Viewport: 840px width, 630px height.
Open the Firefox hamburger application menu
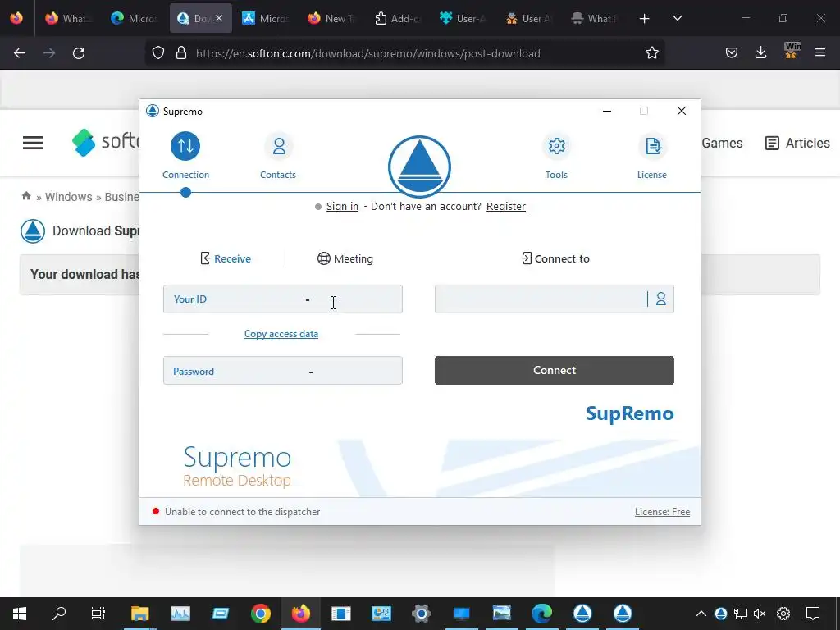click(820, 53)
